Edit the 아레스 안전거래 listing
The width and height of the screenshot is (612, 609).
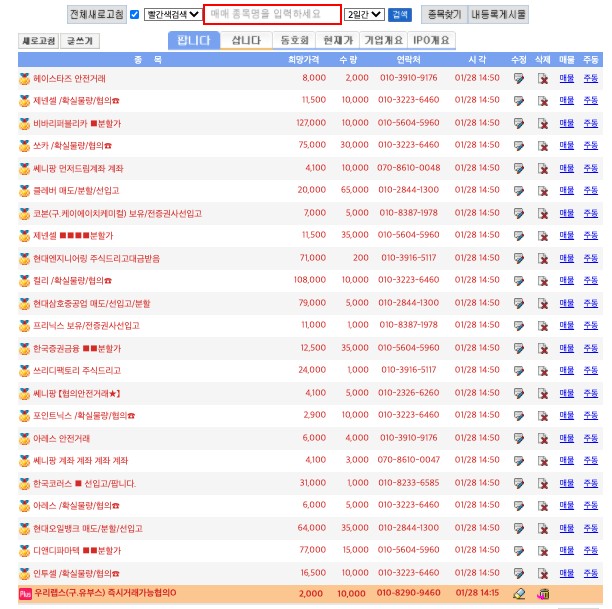[x=519, y=438]
